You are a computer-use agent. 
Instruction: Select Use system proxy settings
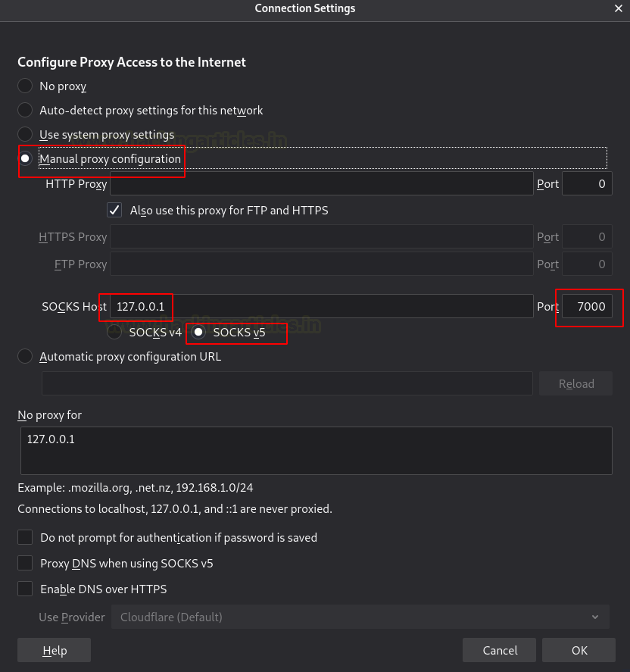coord(26,135)
